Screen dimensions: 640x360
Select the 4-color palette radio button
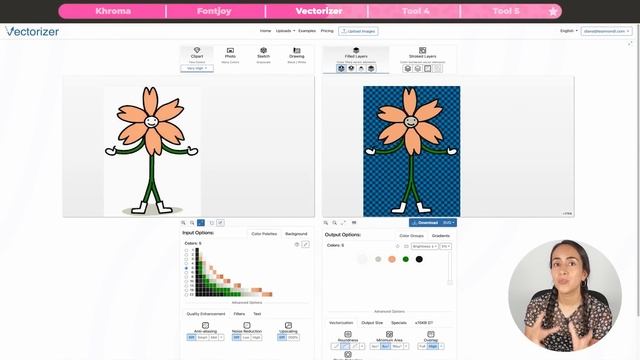[187, 264]
